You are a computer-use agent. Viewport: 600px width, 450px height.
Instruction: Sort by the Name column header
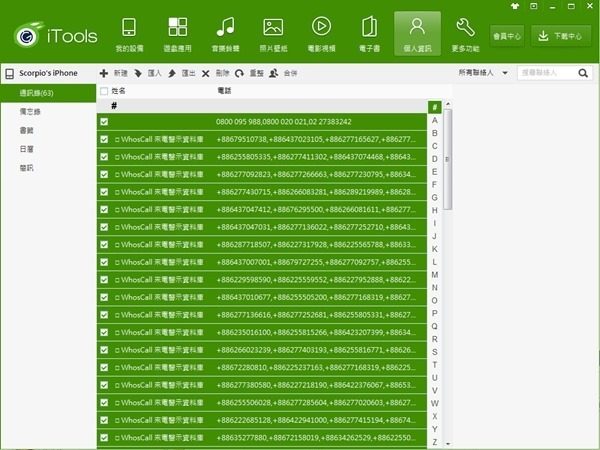[118, 91]
